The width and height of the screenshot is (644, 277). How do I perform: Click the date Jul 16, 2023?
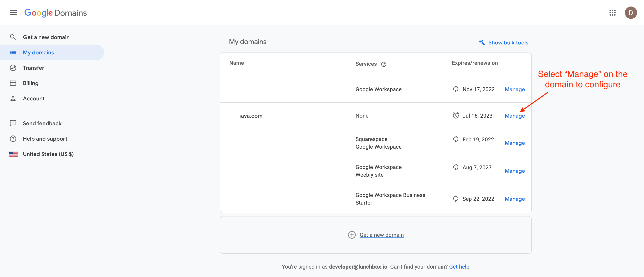point(477,116)
